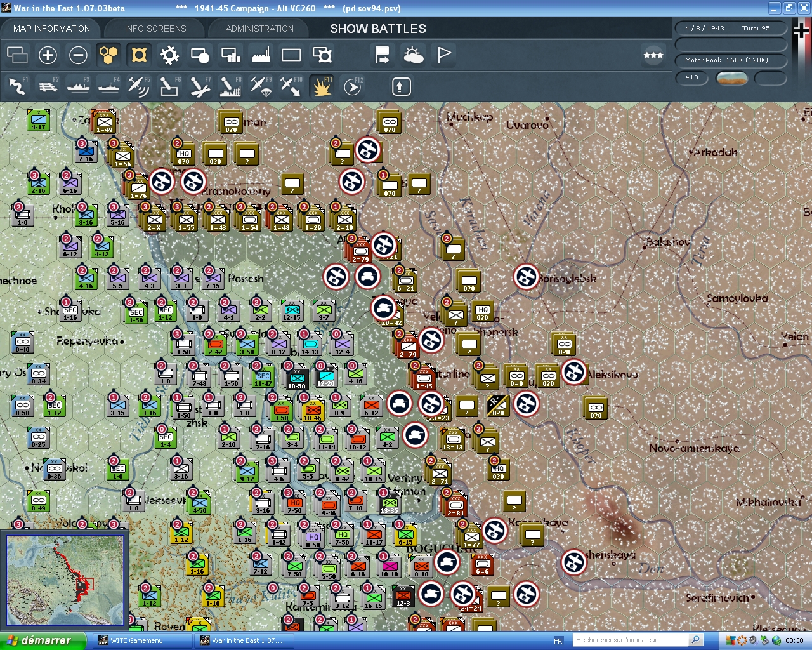Select F1 move mode arrow icon
The image size is (812, 650).
[x=17, y=86]
